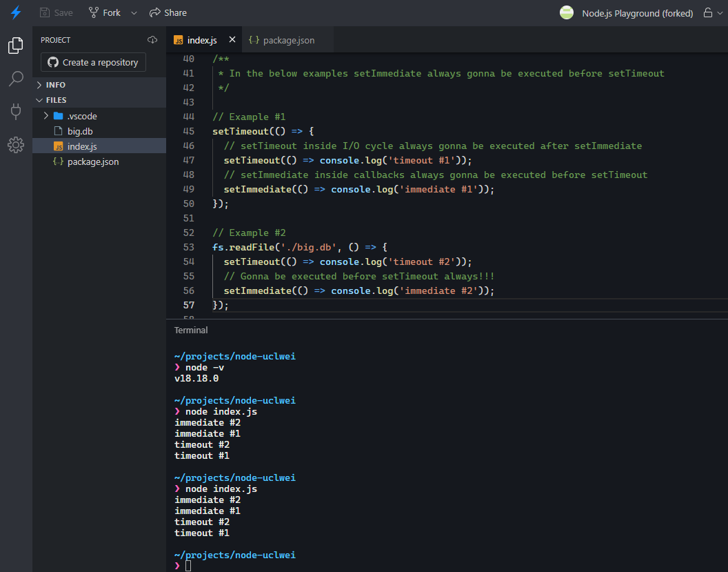Click the terminal cursor prompt at bottom
This screenshot has height=572, width=728.
(188, 566)
